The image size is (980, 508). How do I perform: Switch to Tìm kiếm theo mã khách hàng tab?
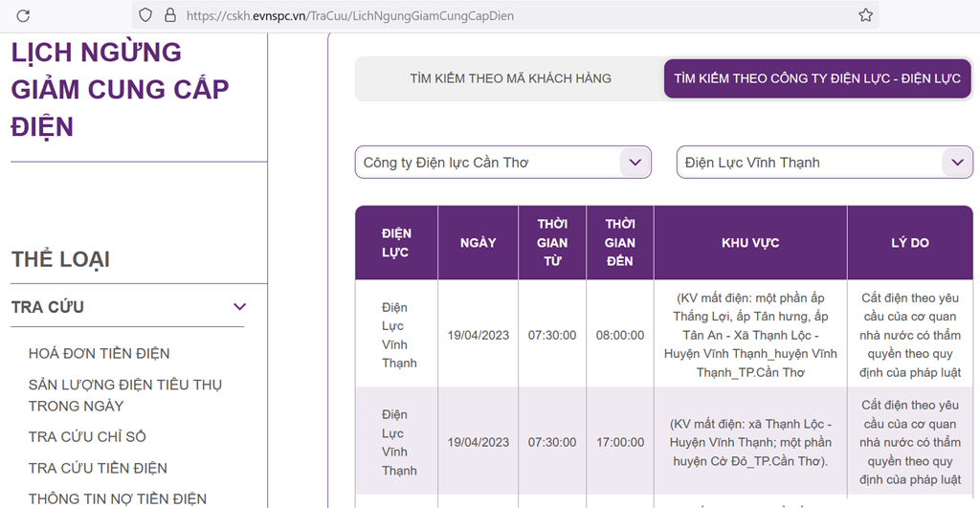click(x=510, y=78)
